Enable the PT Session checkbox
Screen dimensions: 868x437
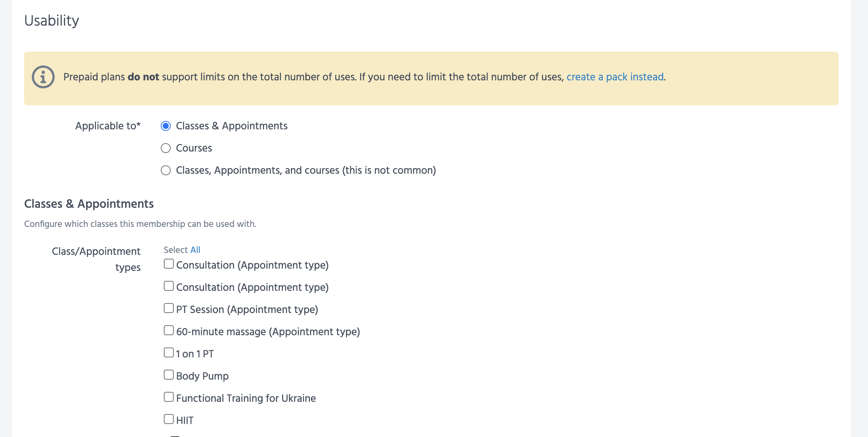coord(169,308)
